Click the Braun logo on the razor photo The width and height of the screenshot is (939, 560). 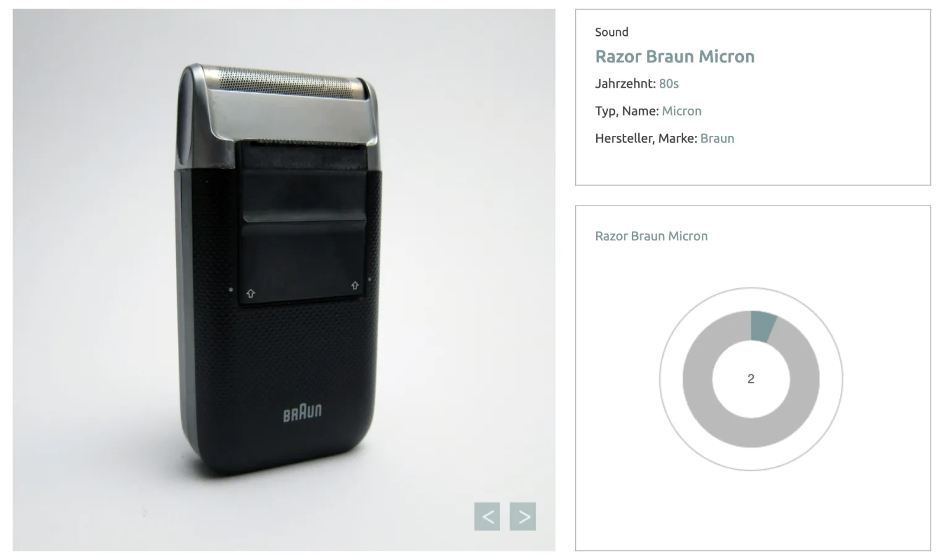[x=302, y=412]
